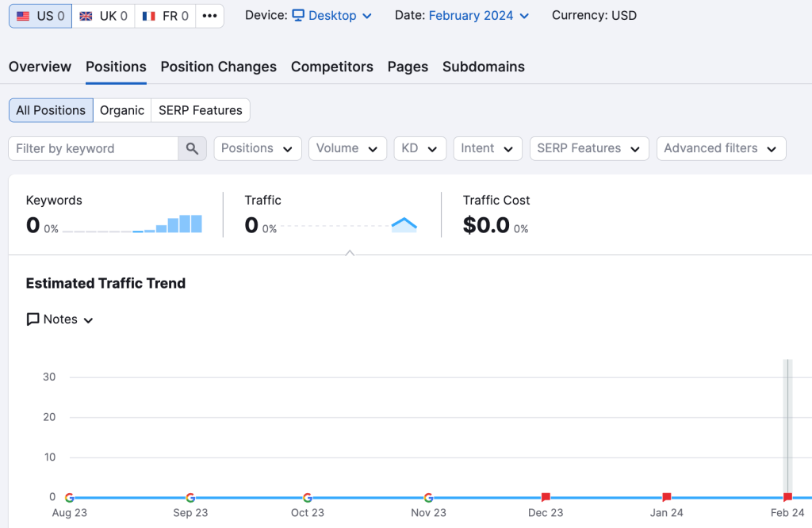The image size is (812, 528).
Task: Expand the Volume filter dropdown
Action: 347,148
